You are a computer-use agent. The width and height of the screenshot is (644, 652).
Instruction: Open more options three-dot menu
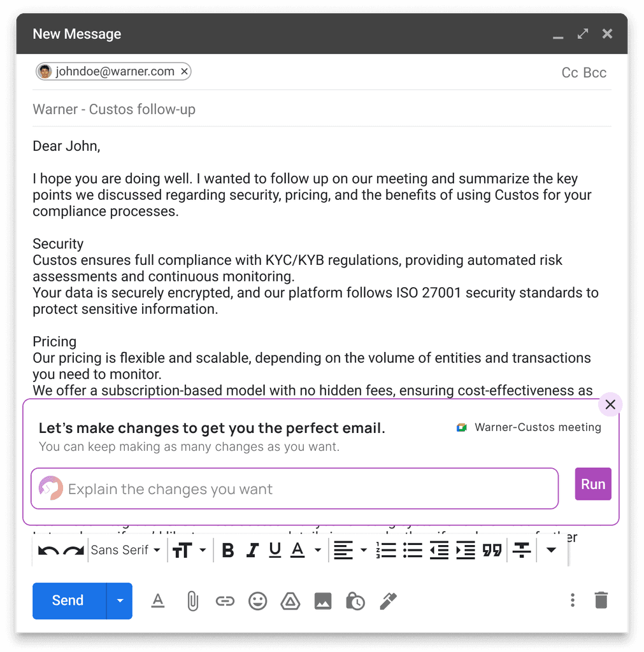pos(573,600)
